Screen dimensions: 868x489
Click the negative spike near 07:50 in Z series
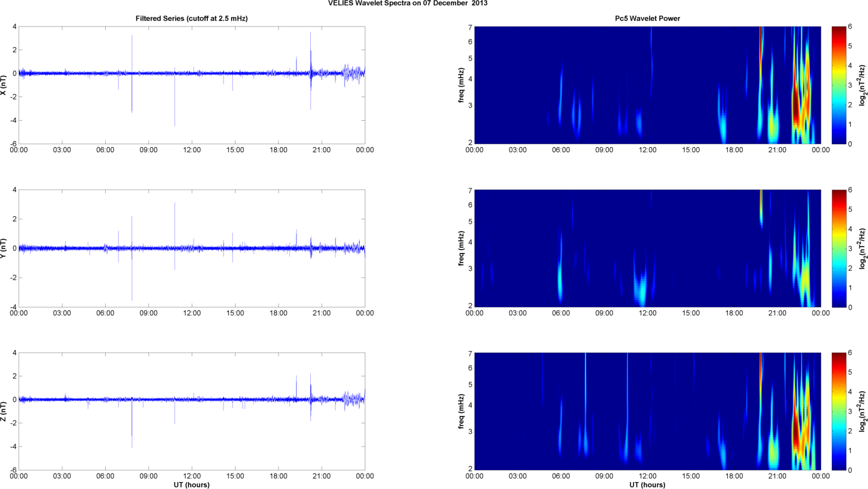[x=132, y=424]
